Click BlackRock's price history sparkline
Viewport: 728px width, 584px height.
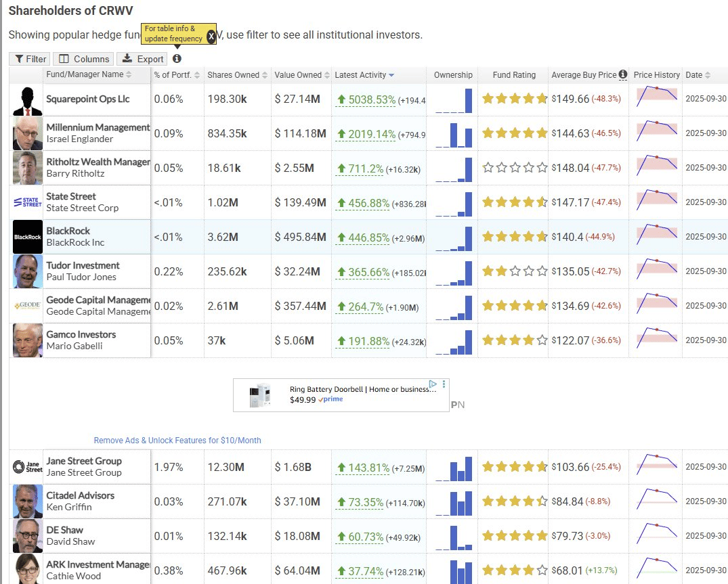tap(657, 234)
